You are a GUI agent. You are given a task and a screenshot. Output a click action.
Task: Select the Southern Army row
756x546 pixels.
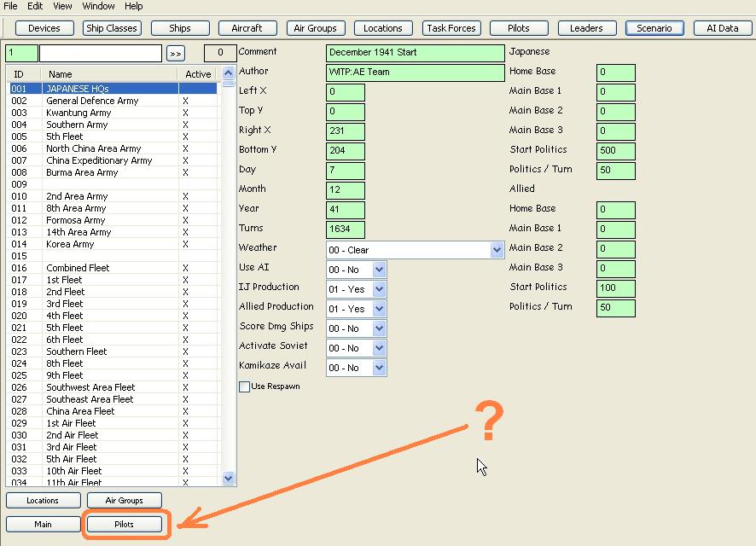point(113,125)
